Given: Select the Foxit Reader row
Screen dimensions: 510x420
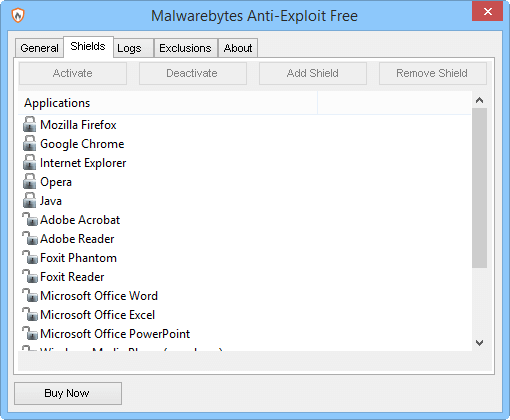Looking at the screenshot, I should pyautogui.click(x=245, y=277).
